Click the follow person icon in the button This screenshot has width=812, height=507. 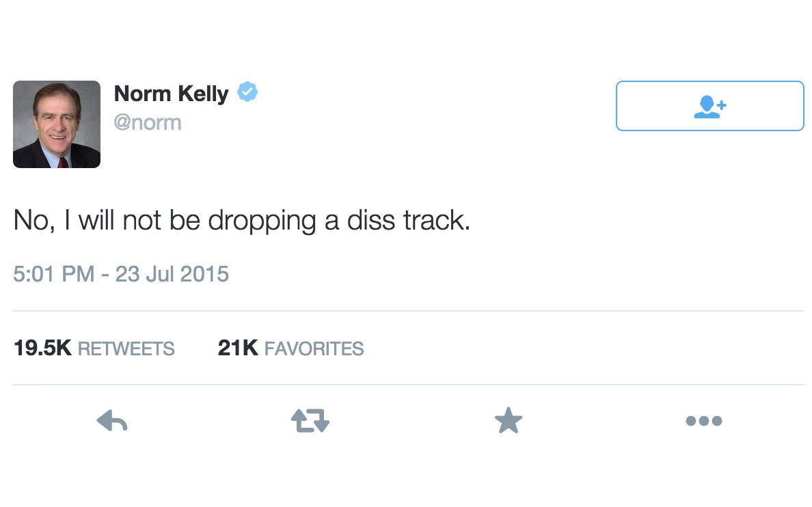(x=709, y=106)
